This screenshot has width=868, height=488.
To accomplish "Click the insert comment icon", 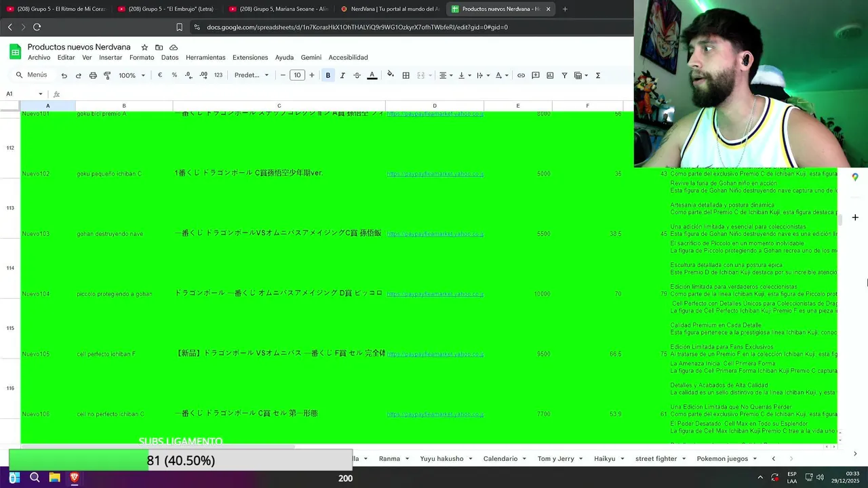I will [x=535, y=75].
